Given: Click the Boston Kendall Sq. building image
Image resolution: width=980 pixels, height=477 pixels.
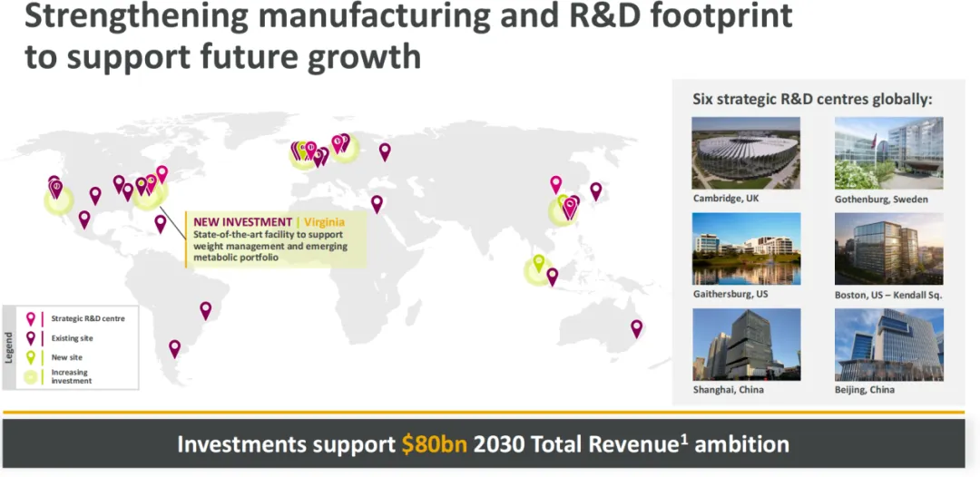Looking at the screenshot, I should pyautogui.click(x=888, y=249).
